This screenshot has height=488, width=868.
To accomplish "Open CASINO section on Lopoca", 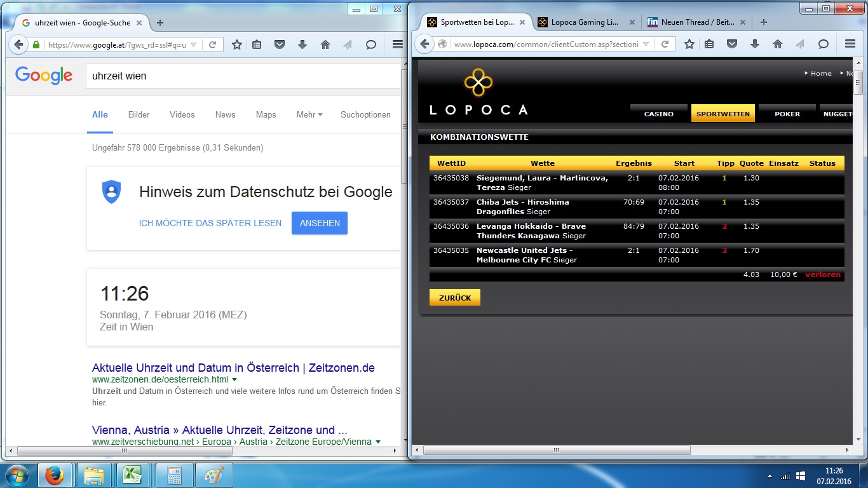I will [658, 114].
